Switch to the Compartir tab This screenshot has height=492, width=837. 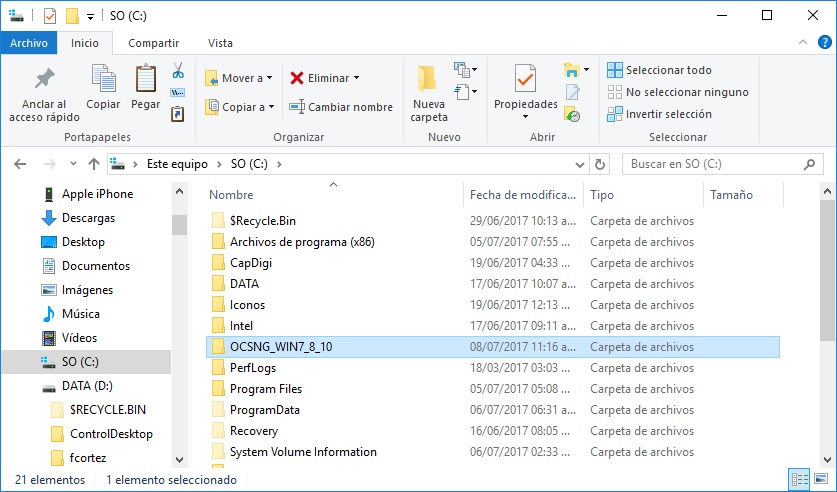[x=154, y=43]
